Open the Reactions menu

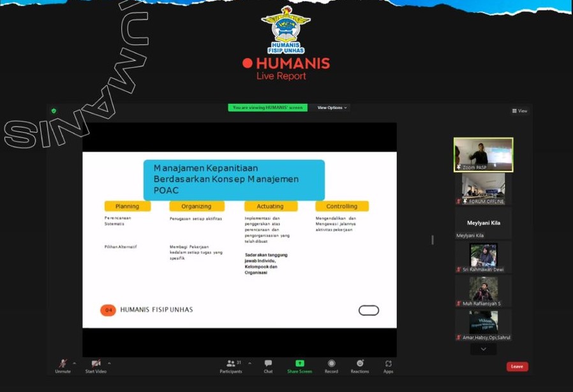point(360,366)
